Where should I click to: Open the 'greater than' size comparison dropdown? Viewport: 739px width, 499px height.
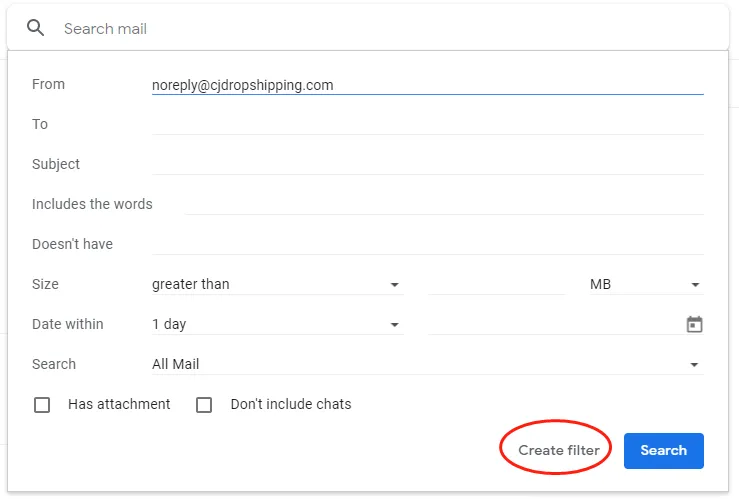tap(276, 285)
